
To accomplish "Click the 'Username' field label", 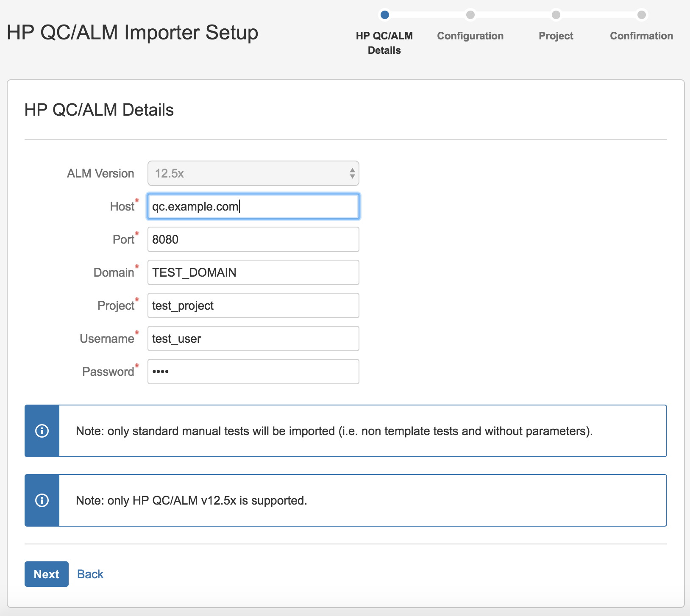I will point(107,339).
